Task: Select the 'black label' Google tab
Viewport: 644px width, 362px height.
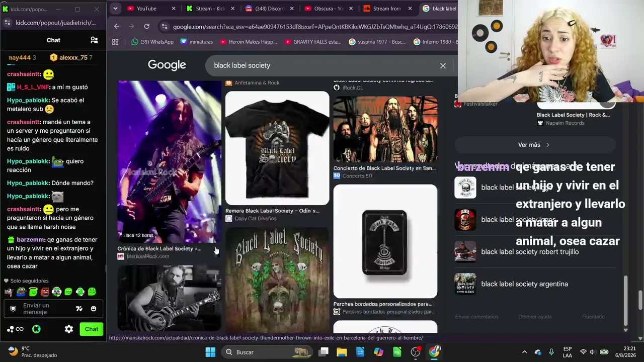Action: point(439,9)
